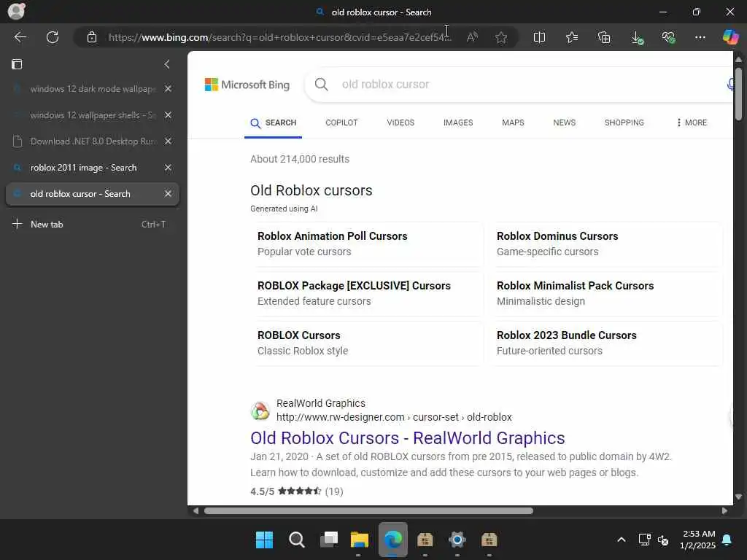The width and height of the screenshot is (747, 560).
Task: Switch to COPILOT tab
Action: pyautogui.click(x=341, y=122)
